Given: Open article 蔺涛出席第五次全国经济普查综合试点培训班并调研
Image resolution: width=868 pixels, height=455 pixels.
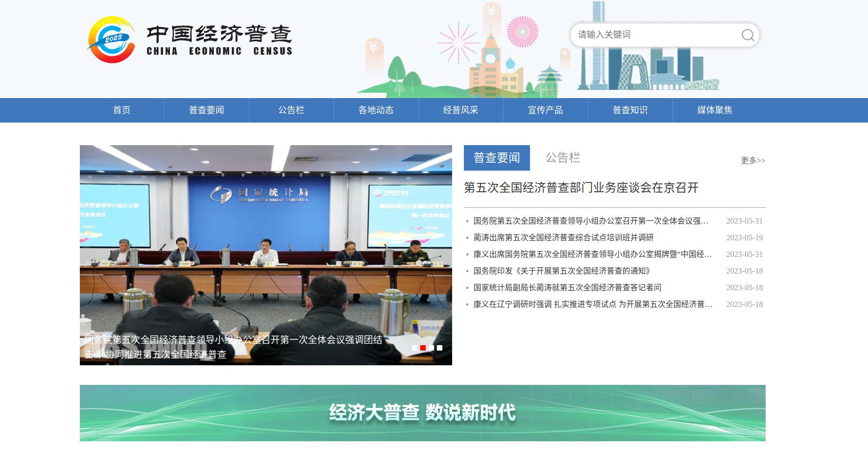Looking at the screenshot, I should pos(563,238).
